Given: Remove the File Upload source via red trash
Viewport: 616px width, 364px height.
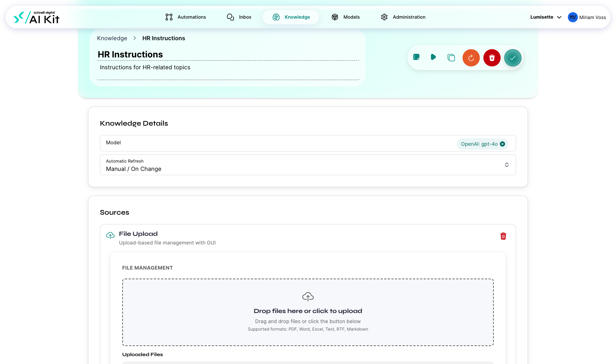Looking at the screenshot, I should pos(503,236).
